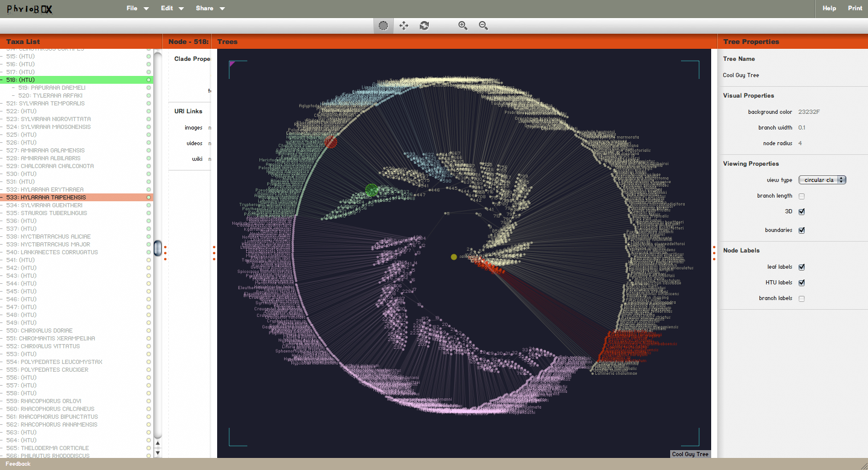Click the circle marker for 521: Sylvirana Temporalis
This screenshot has height=470, width=868.
click(x=148, y=104)
